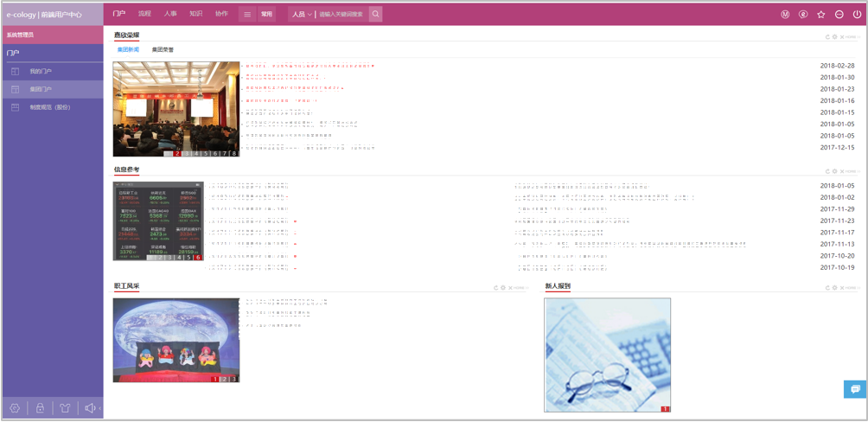
Task: Click the date 2018-02-28
Action: (x=837, y=66)
